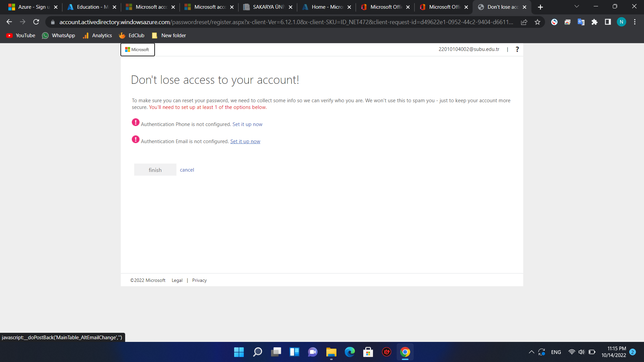
Task: Bookmark this page with star icon
Action: [538, 22]
